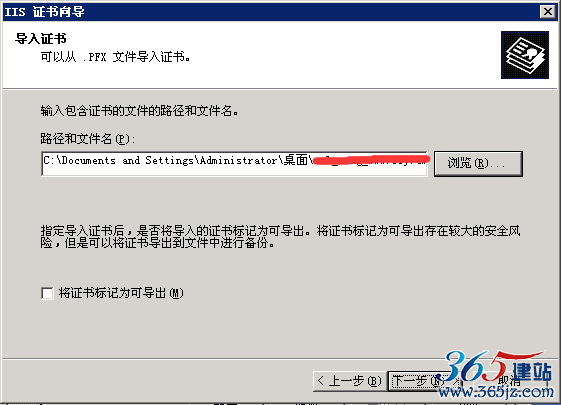
Task: Click the export security risk description paragraph
Action: coord(280,236)
